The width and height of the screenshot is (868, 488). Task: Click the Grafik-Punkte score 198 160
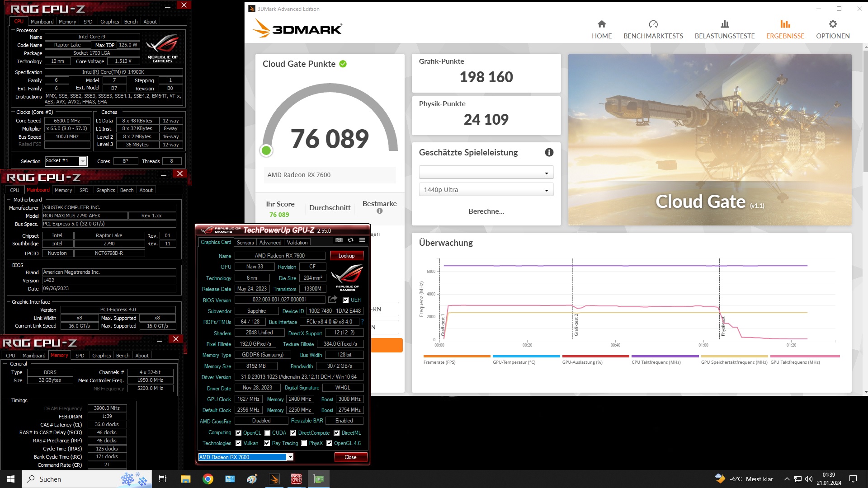click(x=486, y=77)
